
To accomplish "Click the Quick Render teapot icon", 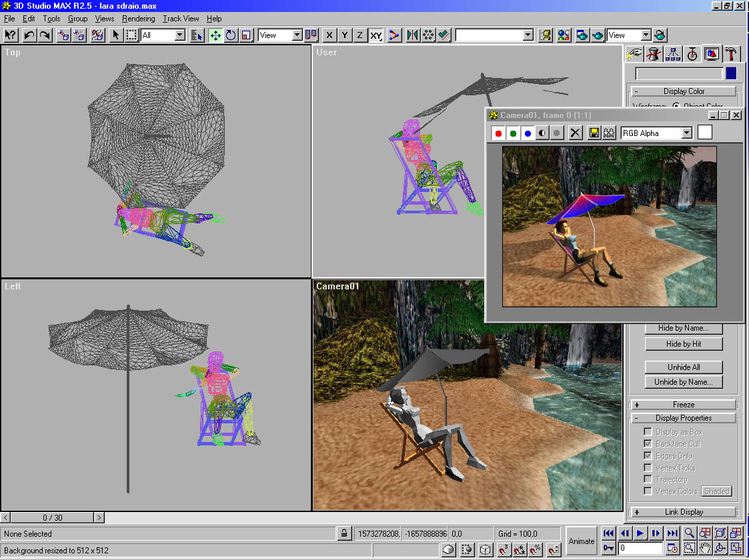I will pos(598,35).
